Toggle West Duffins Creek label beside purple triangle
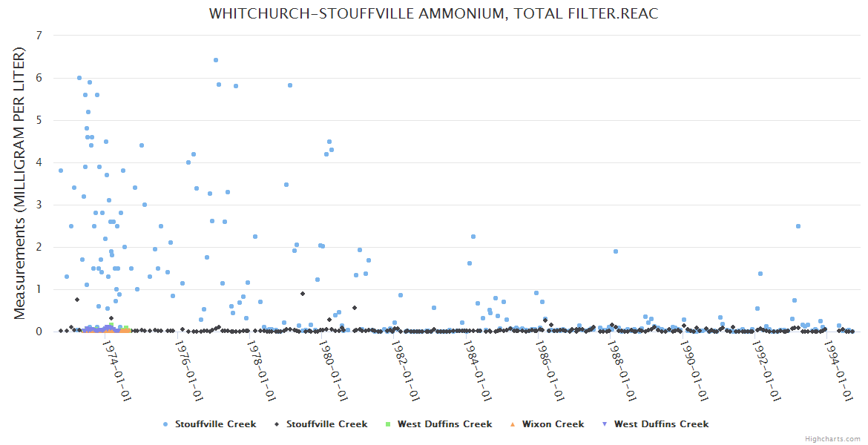Screen dimensions: 868x445 (x=661, y=424)
